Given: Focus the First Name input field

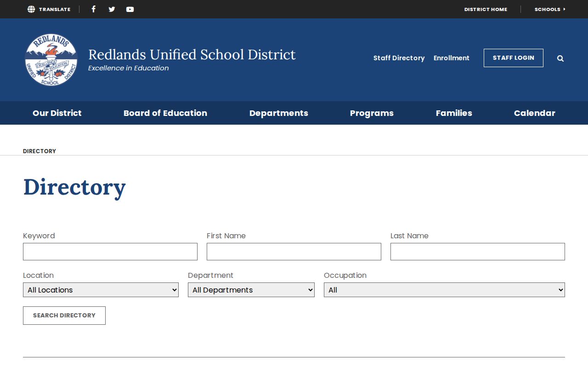Looking at the screenshot, I should (294, 252).
